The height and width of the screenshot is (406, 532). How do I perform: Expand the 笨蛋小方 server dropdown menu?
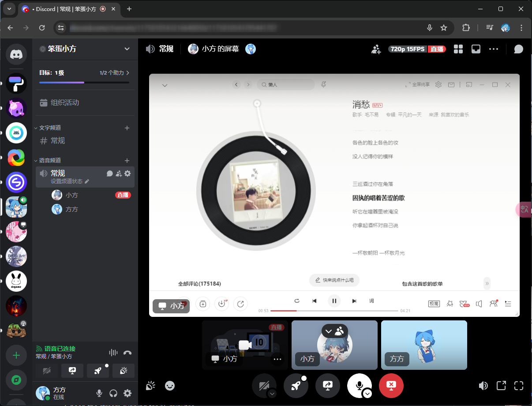tap(127, 49)
